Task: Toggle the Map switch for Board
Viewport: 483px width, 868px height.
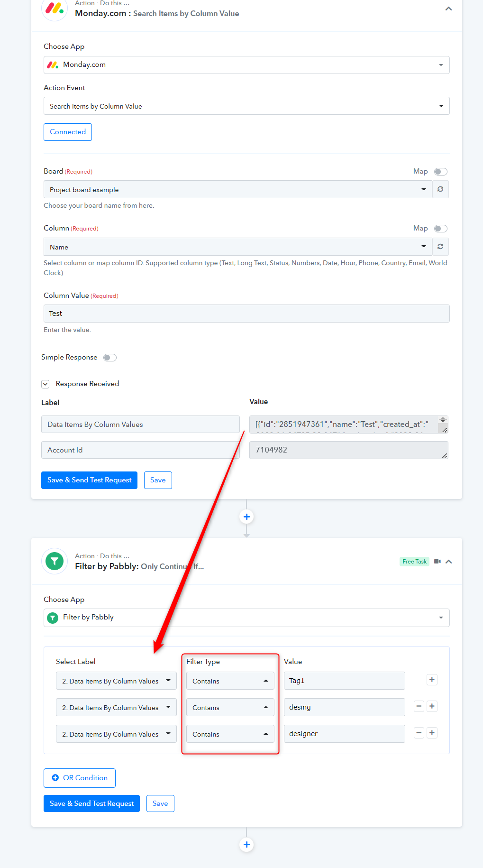Action: point(441,172)
